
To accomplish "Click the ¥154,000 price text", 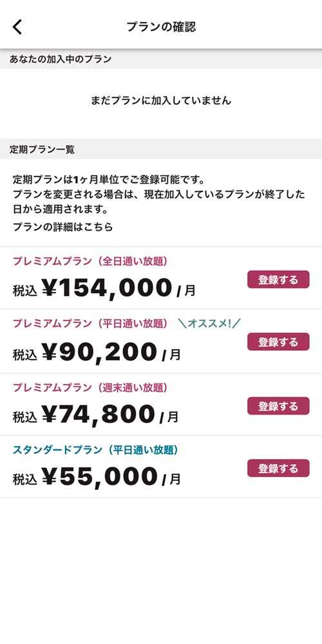I will (107, 288).
